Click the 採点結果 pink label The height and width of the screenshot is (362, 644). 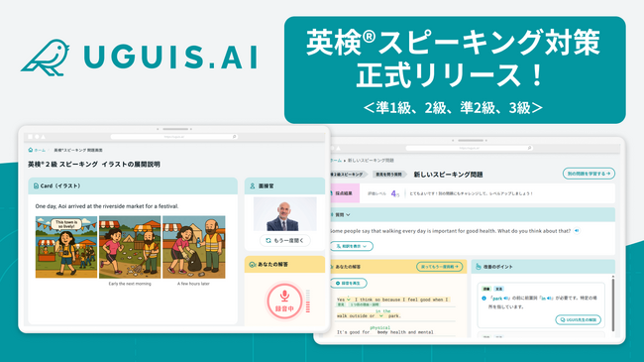344,193
